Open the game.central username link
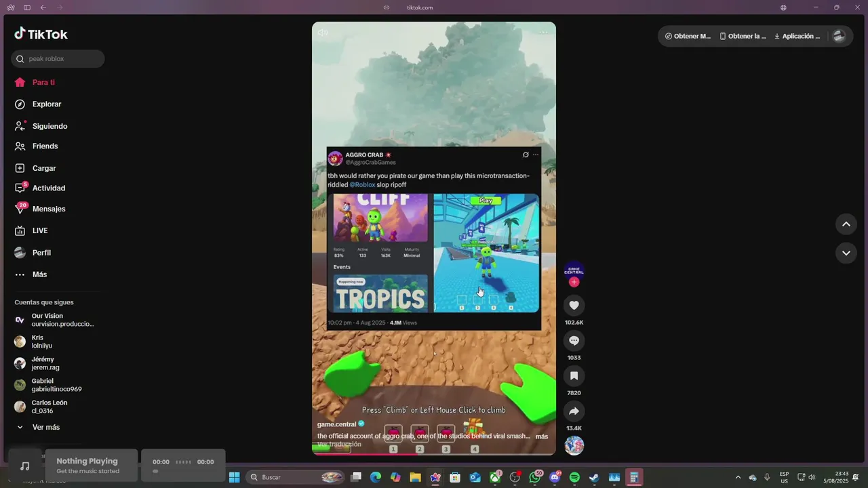 [336, 424]
